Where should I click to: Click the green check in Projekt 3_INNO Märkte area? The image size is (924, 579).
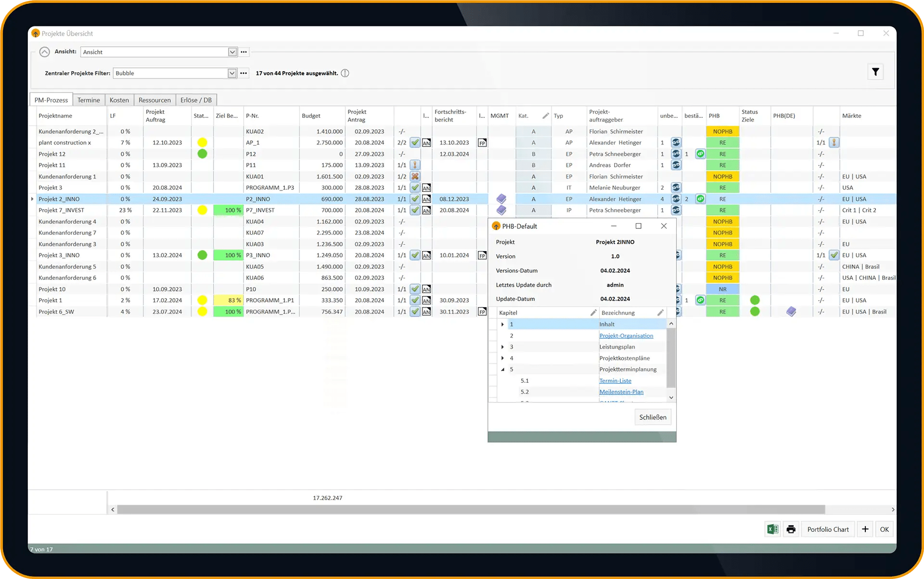pyautogui.click(x=834, y=255)
